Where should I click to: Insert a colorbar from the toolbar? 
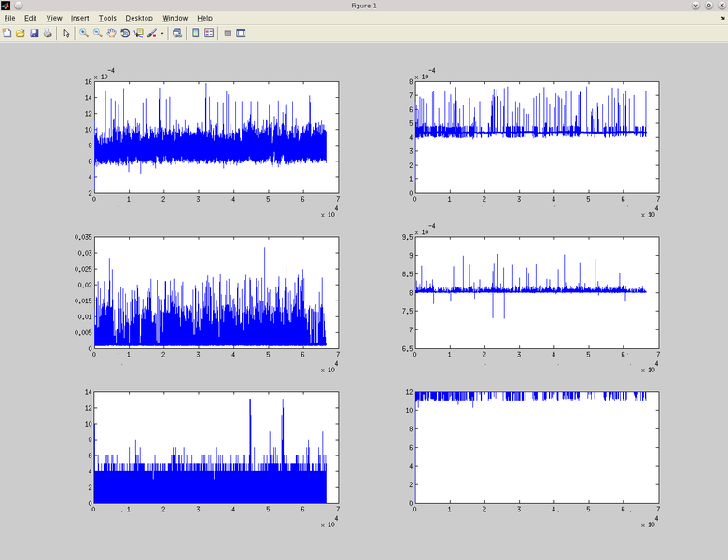196,33
